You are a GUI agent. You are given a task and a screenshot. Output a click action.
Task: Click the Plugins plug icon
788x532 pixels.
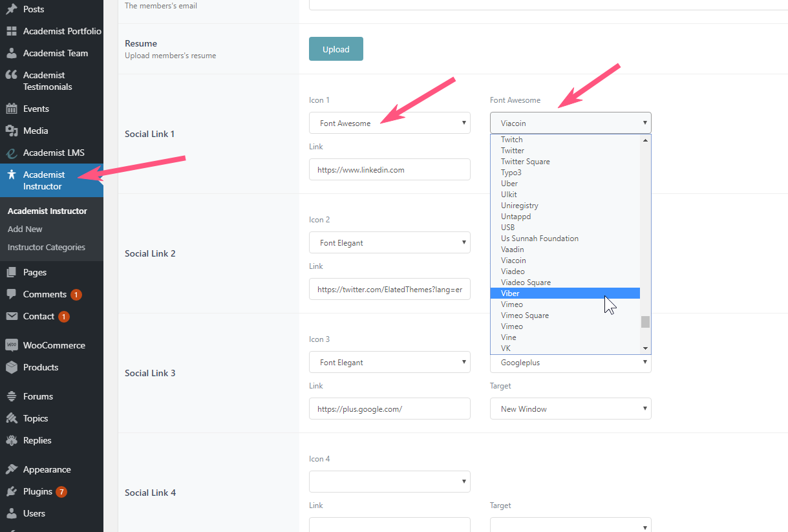pyautogui.click(x=12, y=491)
